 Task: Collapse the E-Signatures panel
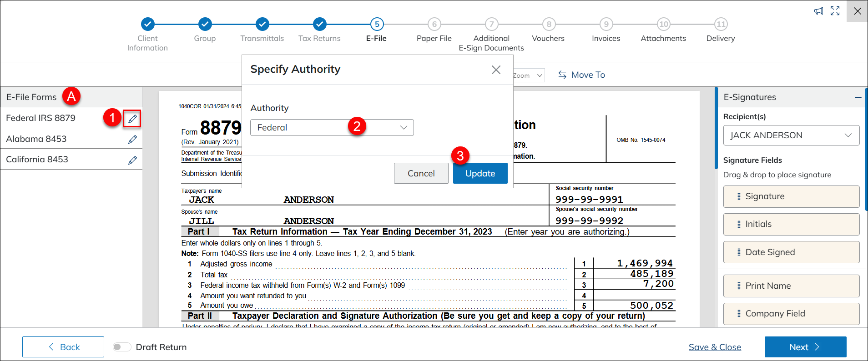pos(858,97)
